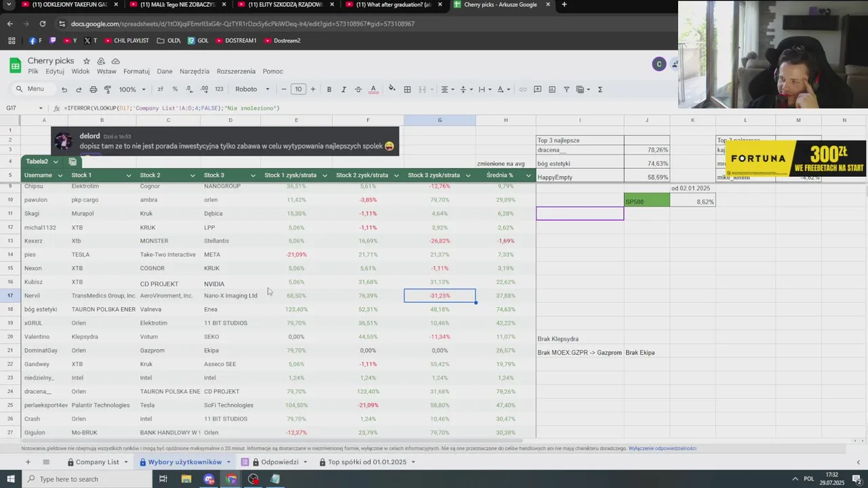This screenshot has height=488, width=868.
Task: Open the Borders tool
Action: click(407, 89)
